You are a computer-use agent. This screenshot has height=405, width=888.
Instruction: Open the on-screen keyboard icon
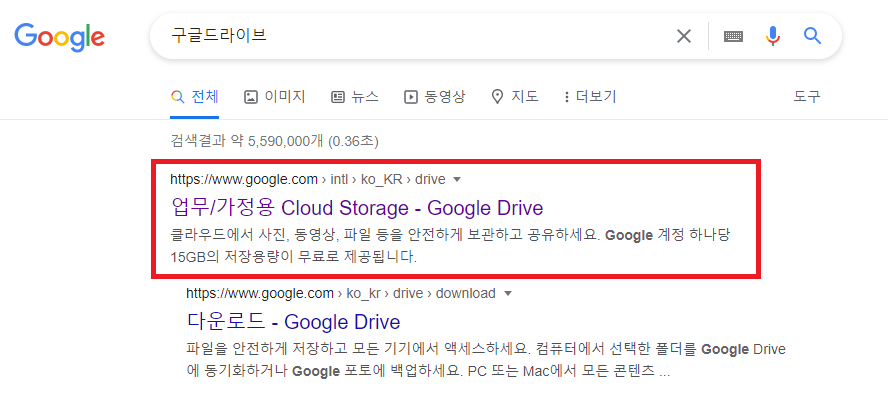point(733,36)
